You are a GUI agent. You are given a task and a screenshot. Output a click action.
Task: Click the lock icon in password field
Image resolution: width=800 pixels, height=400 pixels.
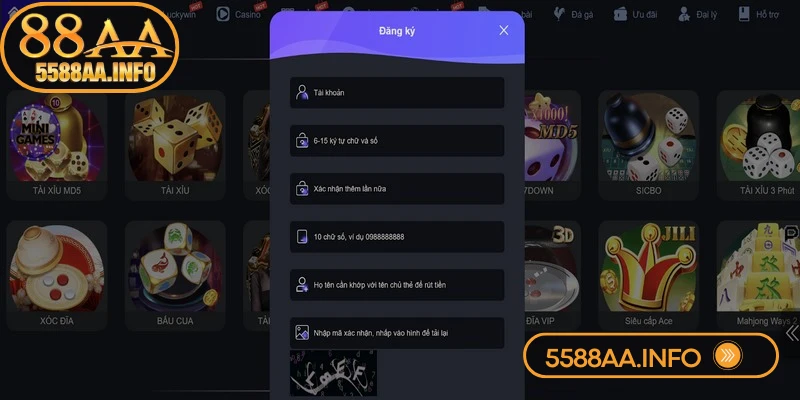[302, 140]
